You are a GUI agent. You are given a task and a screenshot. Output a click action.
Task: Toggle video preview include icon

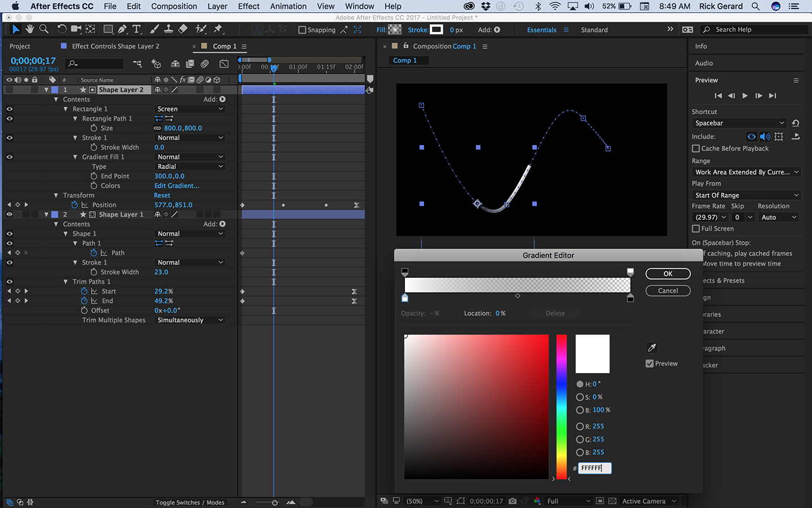pos(751,137)
